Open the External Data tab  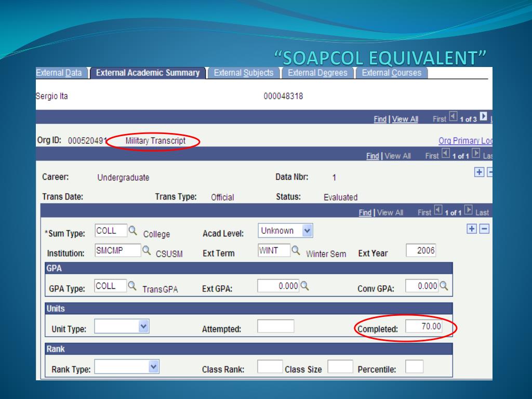click(61, 73)
